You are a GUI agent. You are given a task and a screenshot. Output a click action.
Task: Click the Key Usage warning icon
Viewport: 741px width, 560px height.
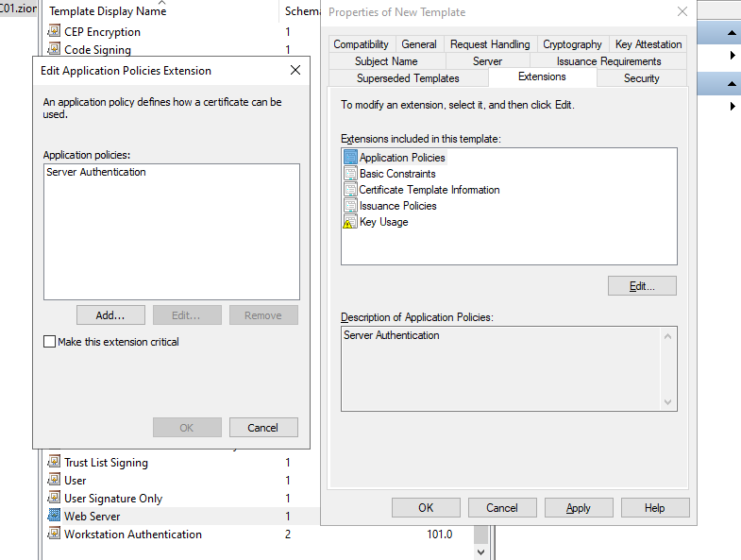(x=350, y=221)
